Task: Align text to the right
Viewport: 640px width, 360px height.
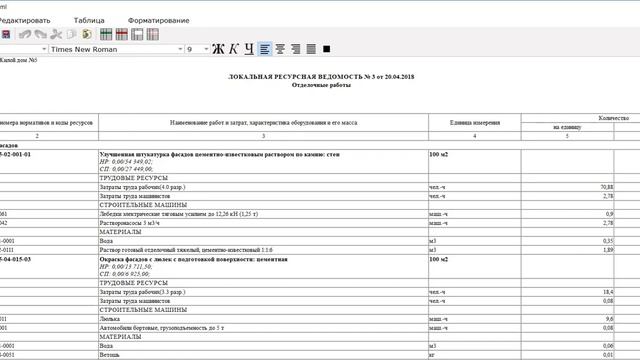Action: click(x=296, y=49)
